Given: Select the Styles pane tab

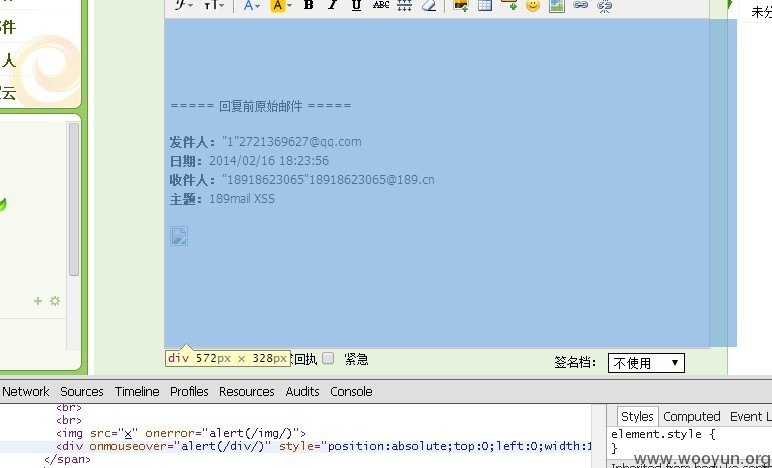Looking at the screenshot, I should [x=637, y=416].
